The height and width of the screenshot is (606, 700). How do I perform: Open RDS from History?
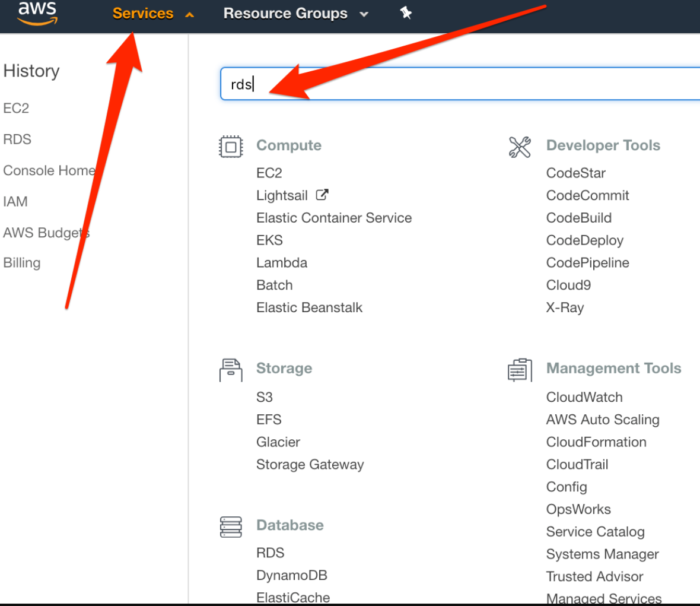(x=17, y=139)
